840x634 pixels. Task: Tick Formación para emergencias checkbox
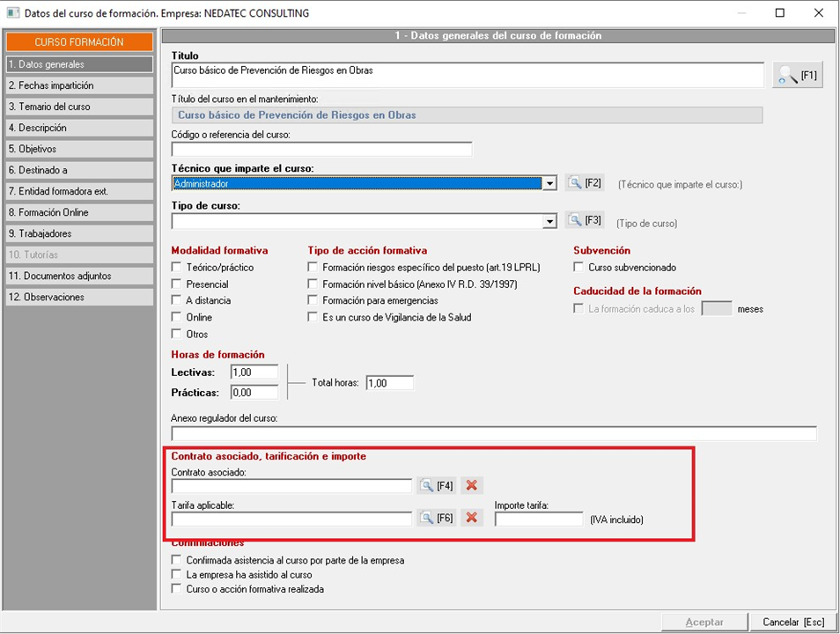tap(313, 301)
